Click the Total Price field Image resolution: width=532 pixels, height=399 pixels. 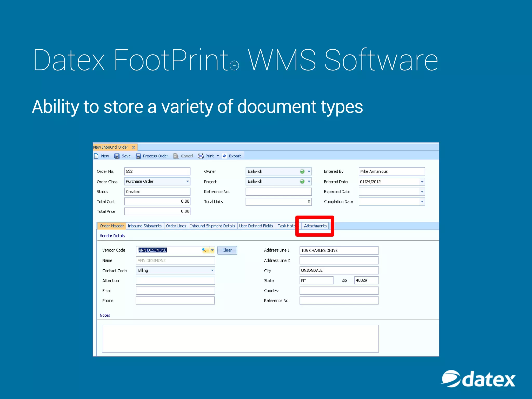157,211
